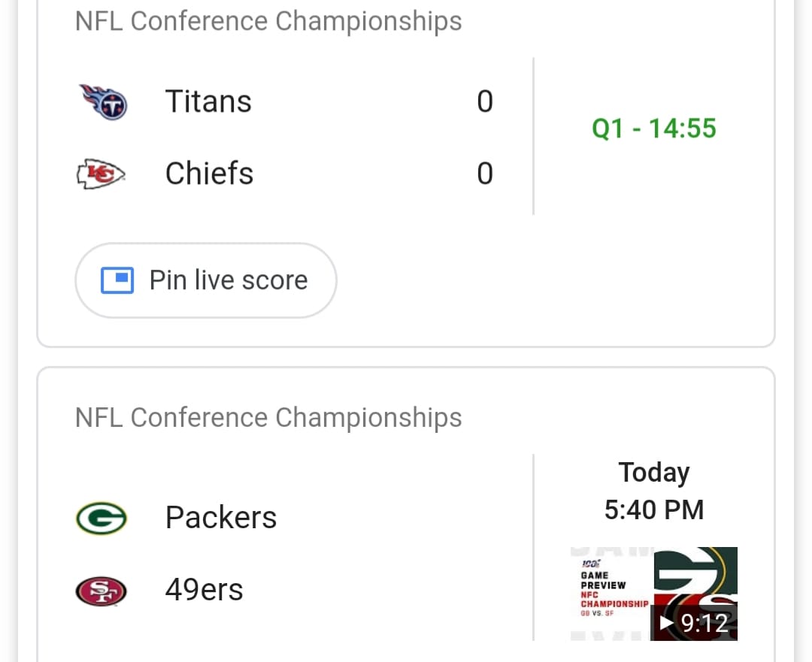Click the Packers G logo
The width and height of the screenshot is (812, 662).
[x=101, y=518]
